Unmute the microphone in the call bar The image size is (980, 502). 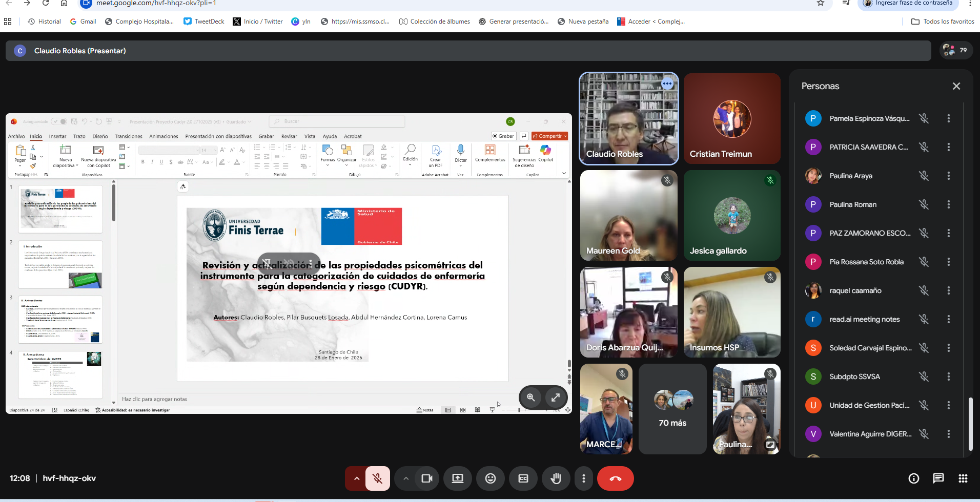pos(377,478)
